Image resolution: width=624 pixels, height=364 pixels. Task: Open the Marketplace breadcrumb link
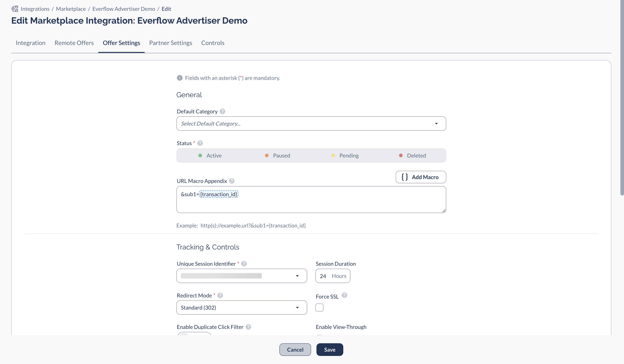point(71,9)
